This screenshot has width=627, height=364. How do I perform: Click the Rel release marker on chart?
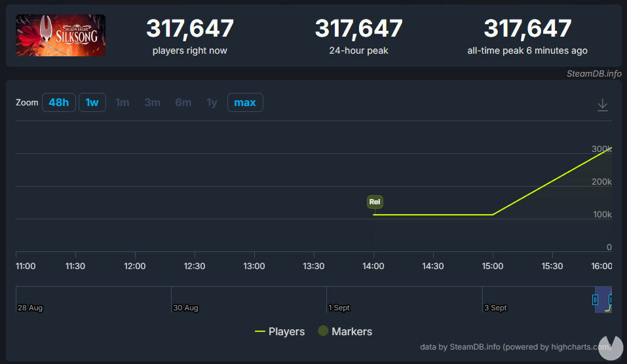[x=375, y=202]
